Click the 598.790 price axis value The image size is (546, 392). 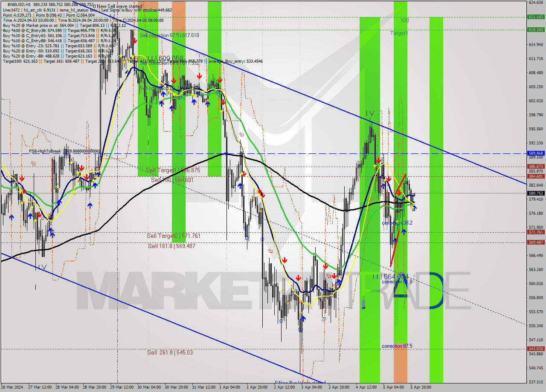pyautogui.click(x=536, y=115)
